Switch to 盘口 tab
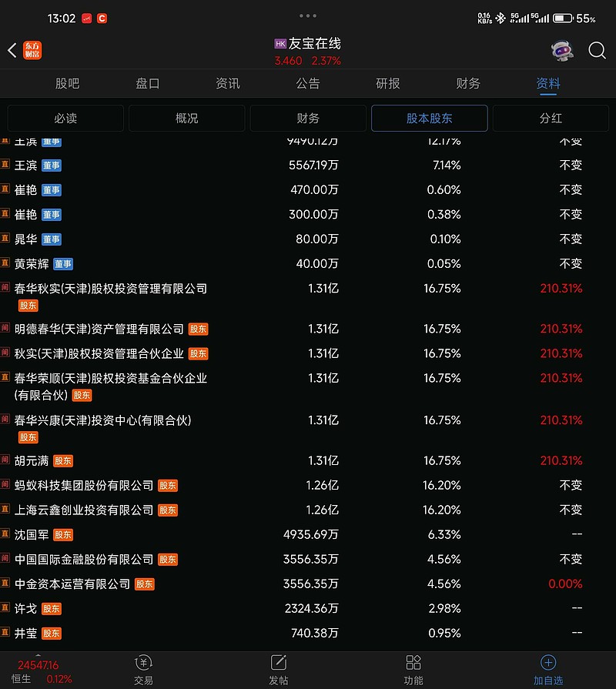 pos(147,83)
